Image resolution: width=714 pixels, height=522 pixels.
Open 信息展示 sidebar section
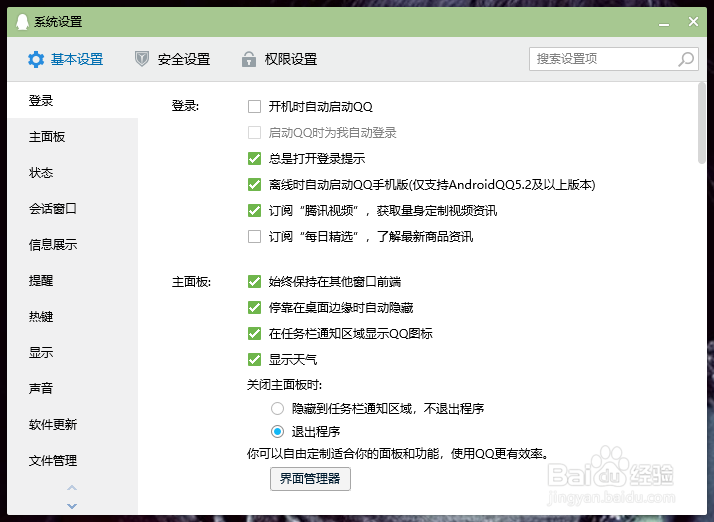tap(72, 245)
